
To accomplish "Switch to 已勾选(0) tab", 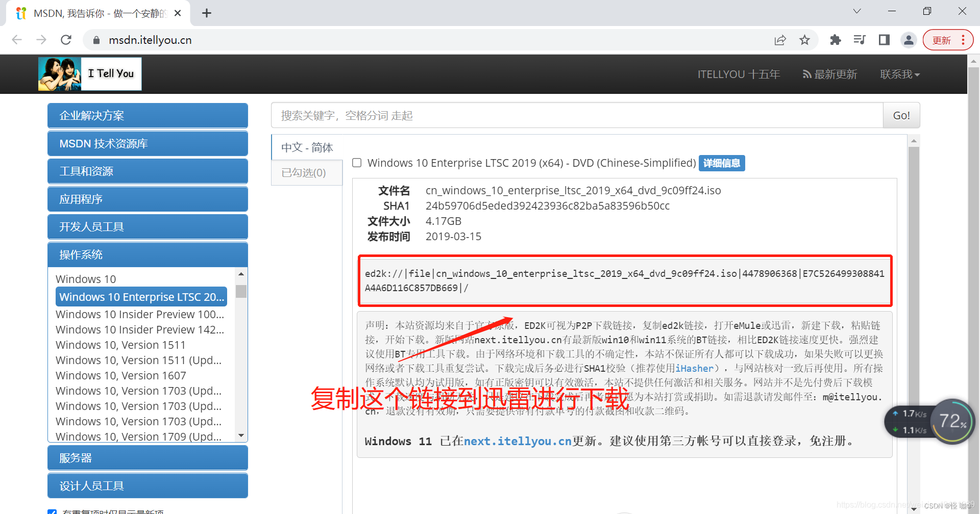I will pyautogui.click(x=307, y=173).
